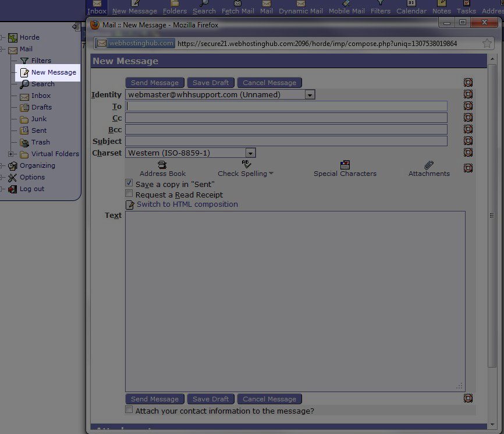Open Notes from the top toolbar
504x434 pixels.
(442, 7)
